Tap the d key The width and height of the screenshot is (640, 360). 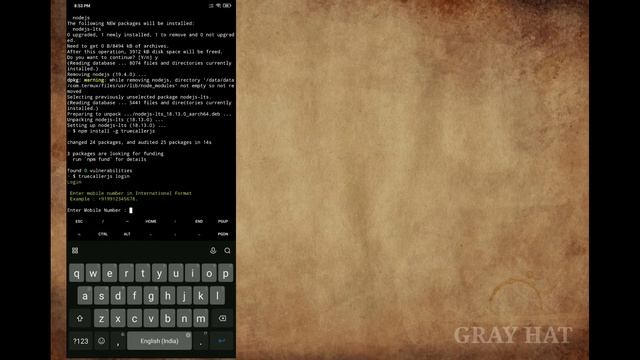(118, 296)
